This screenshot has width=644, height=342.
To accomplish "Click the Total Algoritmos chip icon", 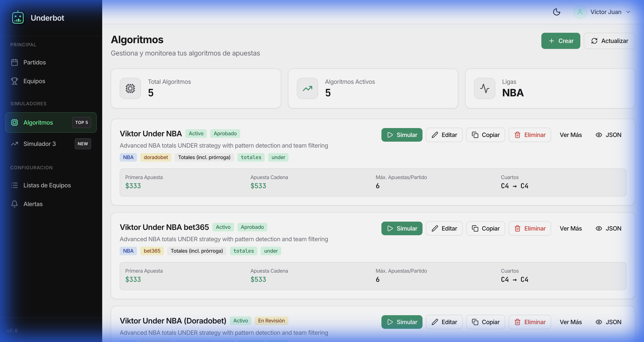I will 130,88.
